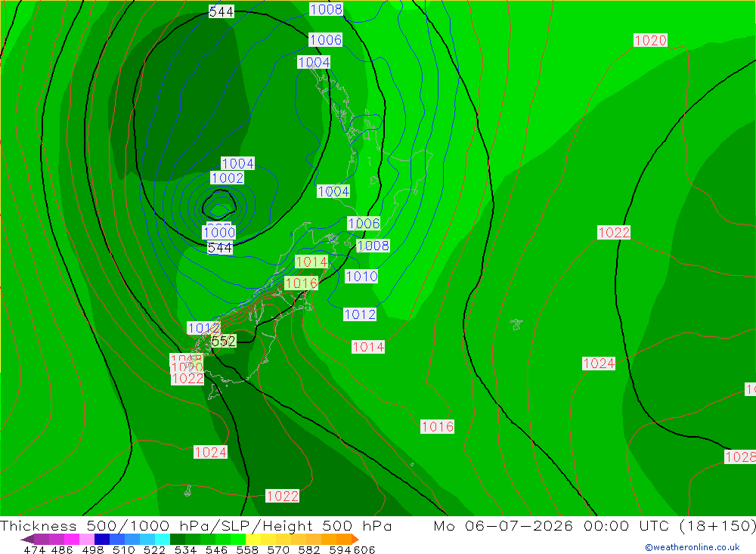The width and height of the screenshot is (756, 554).
Task: Click the 582 legend value
Action: tap(309, 549)
